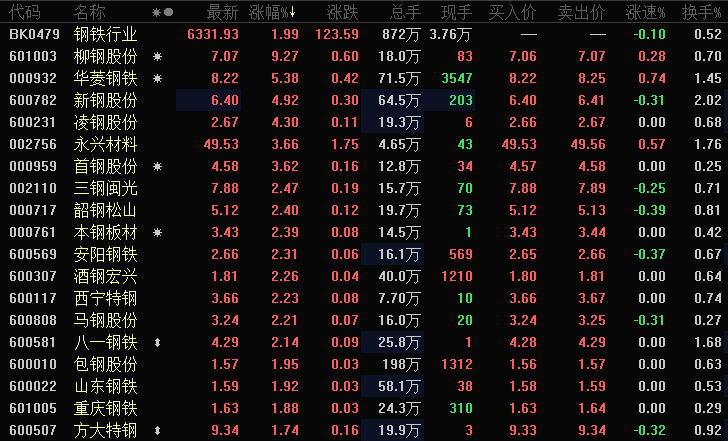Screen dimensions: 728x441
Task: Sort by the 卖出价 column header
Action: [582, 13]
